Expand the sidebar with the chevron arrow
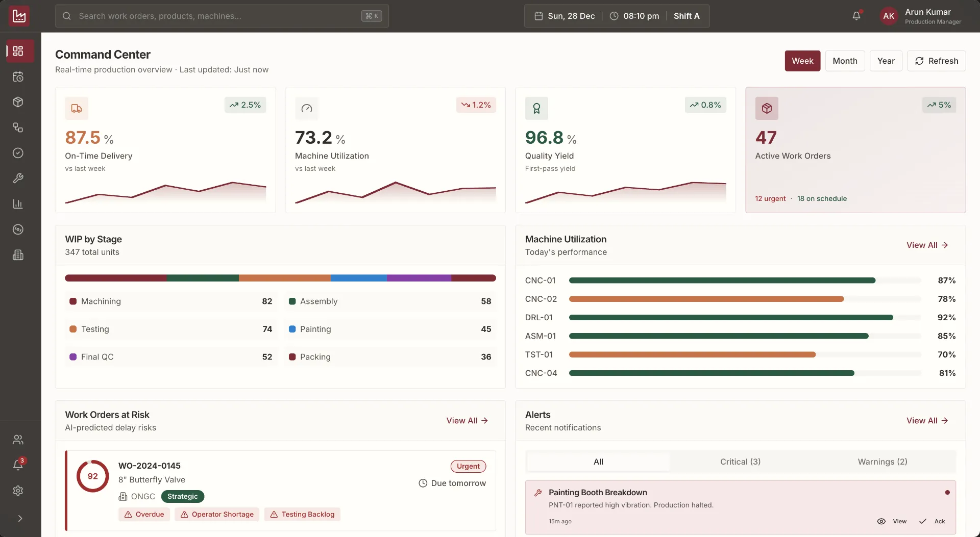The width and height of the screenshot is (980, 537). pos(20,518)
